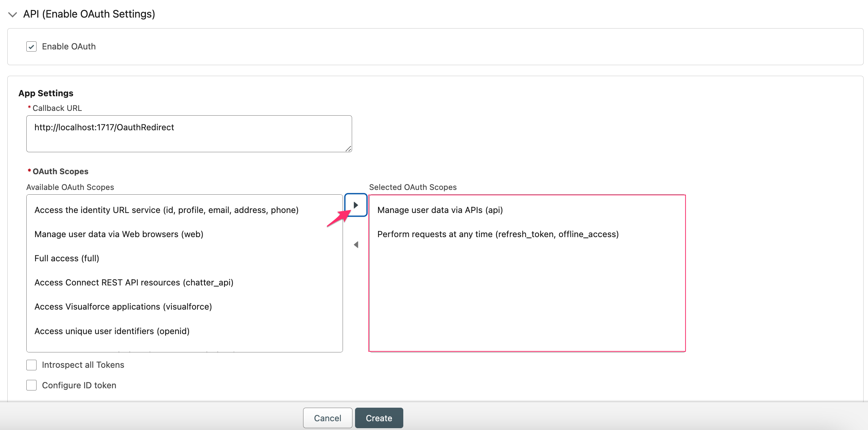Select Access unique user identifiers scope

pyautogui.click(x=112, y=331)
